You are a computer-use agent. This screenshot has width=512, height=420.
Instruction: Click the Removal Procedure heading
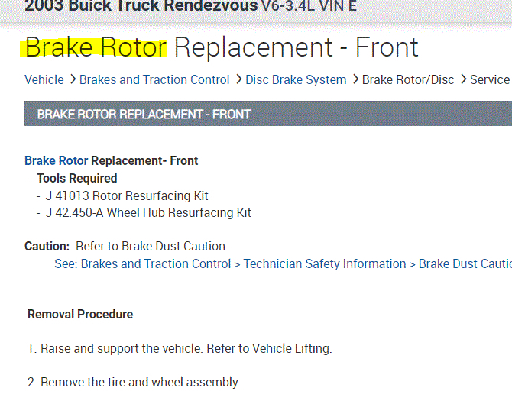(x=80, y=314)
